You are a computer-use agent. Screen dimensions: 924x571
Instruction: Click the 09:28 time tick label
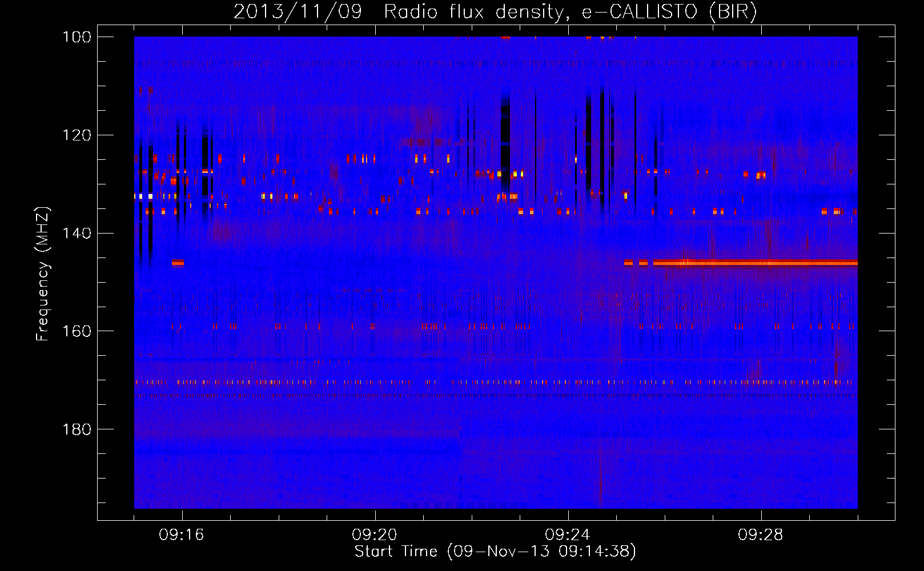(x=761, y=535)
